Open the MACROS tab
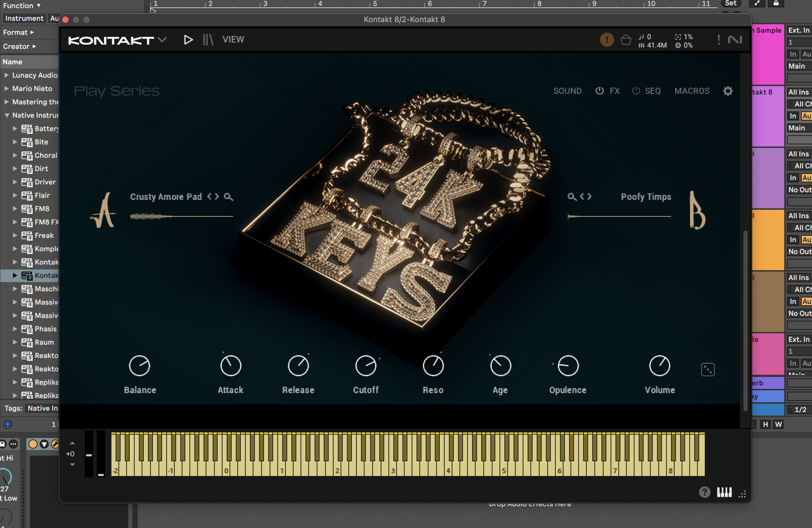This screenshot has width=812, height=528. [x=692, y=91]
